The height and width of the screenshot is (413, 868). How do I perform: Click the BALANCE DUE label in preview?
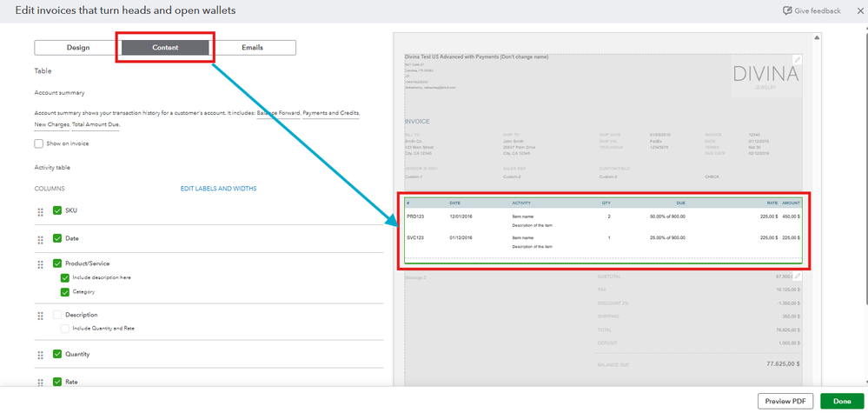(613, 365)
